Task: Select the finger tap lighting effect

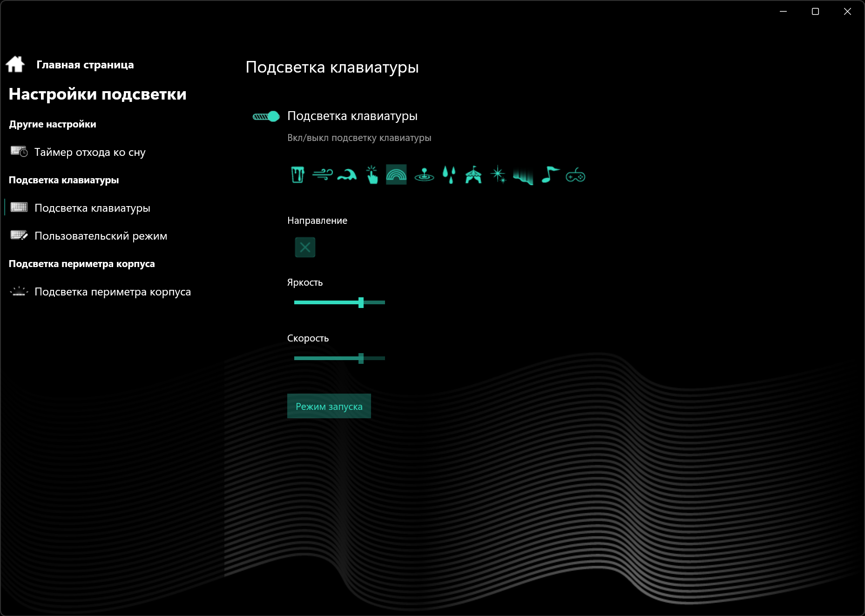Action: coord(372,175)
